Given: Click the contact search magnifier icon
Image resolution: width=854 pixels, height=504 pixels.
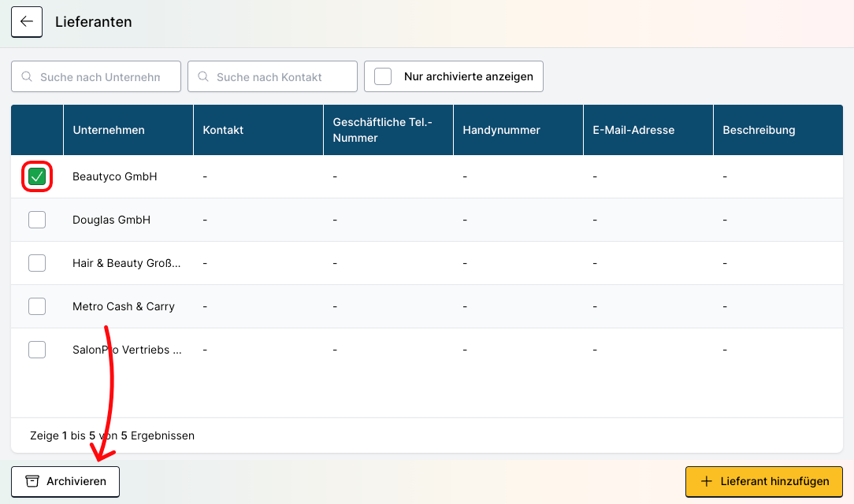Looking at the screenshot, I should (203, 77).
